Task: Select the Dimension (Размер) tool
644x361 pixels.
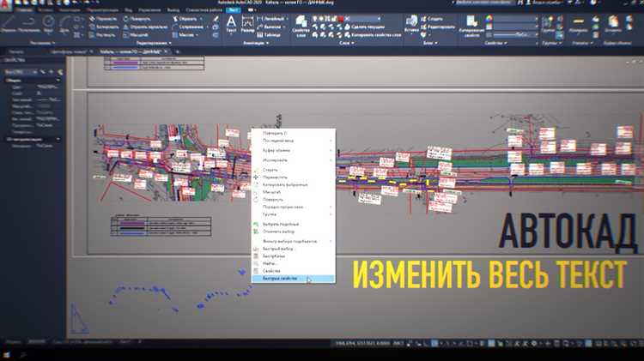Action: [x=247, y=24]
